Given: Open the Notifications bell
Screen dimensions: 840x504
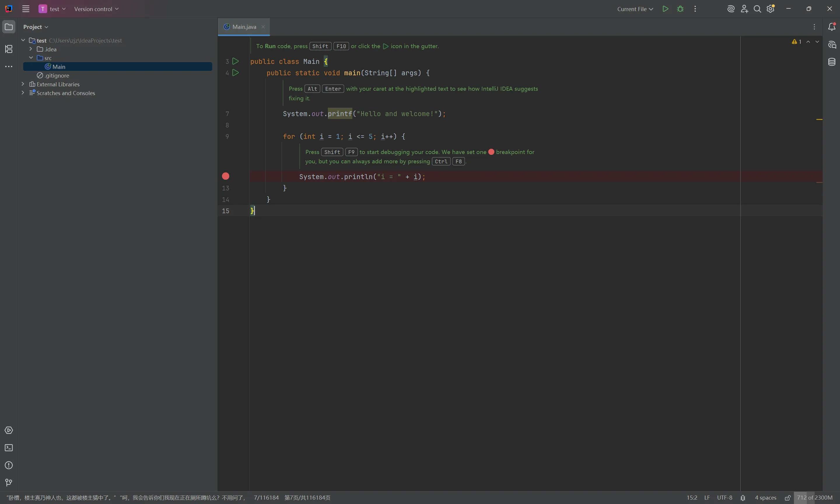Looking at the screenshot, I should pyautogui.click(x=832, y=27).
